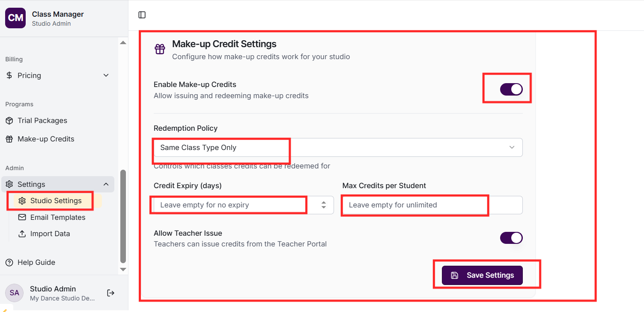Collapse the Settings section chevron
Screen dimensions: 644x312
tap(106, 184)
